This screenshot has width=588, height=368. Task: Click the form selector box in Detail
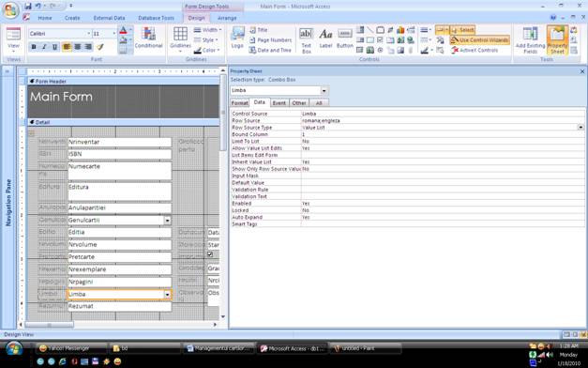31,133
